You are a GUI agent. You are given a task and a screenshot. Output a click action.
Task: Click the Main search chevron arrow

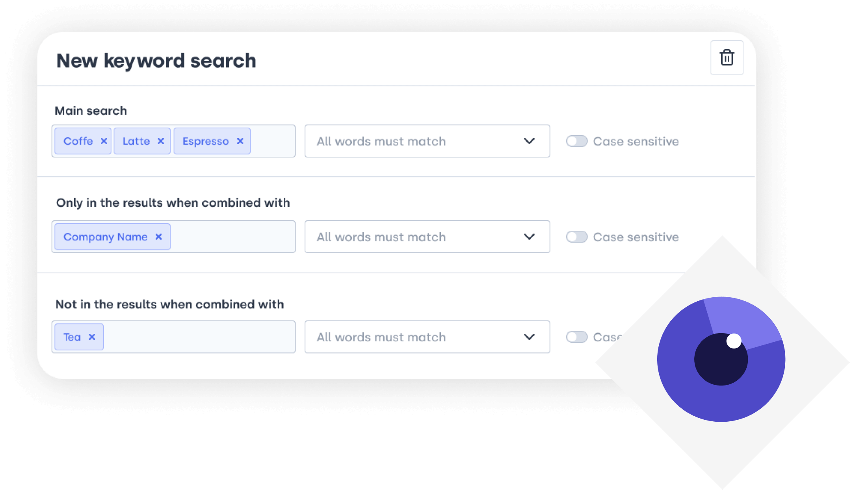pos(529,141)
